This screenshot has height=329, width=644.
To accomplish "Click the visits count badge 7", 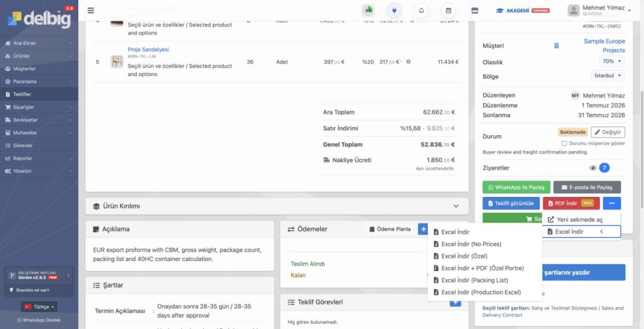I will [x=604, y=167].
